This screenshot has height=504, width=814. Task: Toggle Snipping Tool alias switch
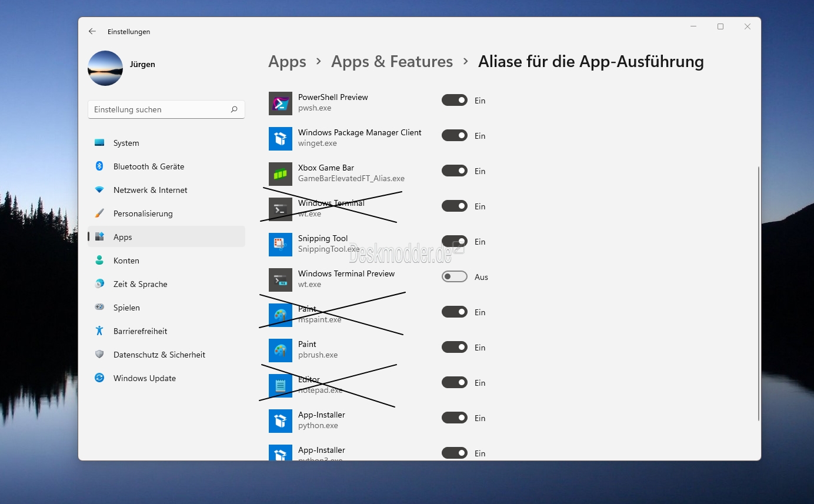pos(455,241)
